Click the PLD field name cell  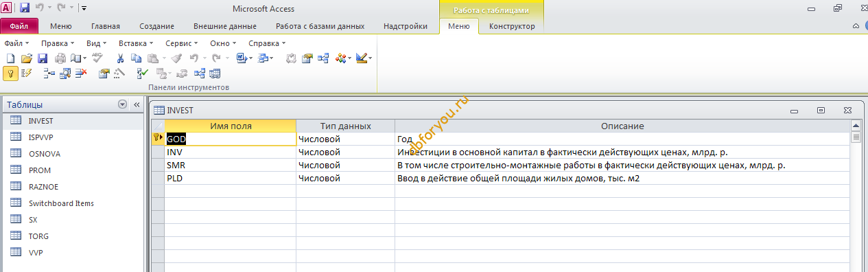231,179
